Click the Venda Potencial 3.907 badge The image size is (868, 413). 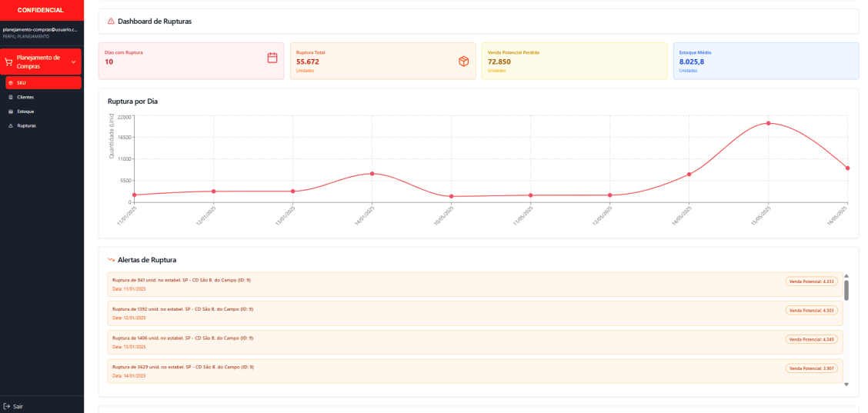coord(811,368)
